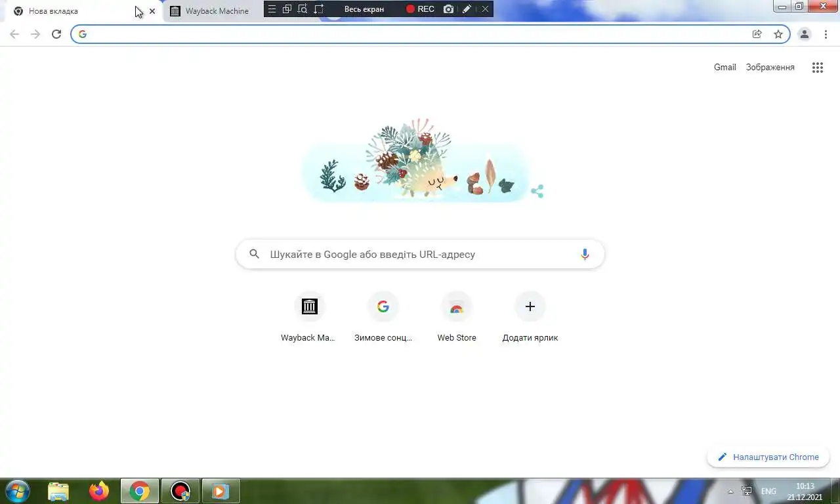Open the 'Зимове сонц...' shortcut
This screenshot has width=840, height=504.
click(383, 317)
